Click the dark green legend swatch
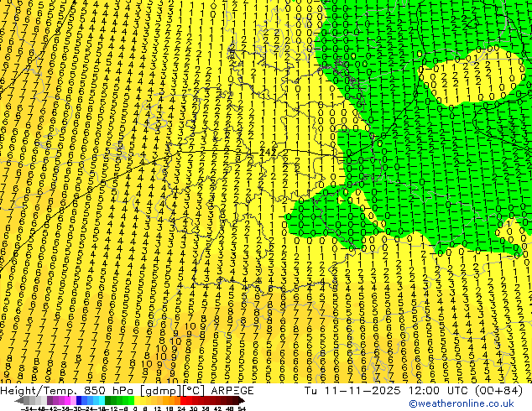 [x=108, y=400]
